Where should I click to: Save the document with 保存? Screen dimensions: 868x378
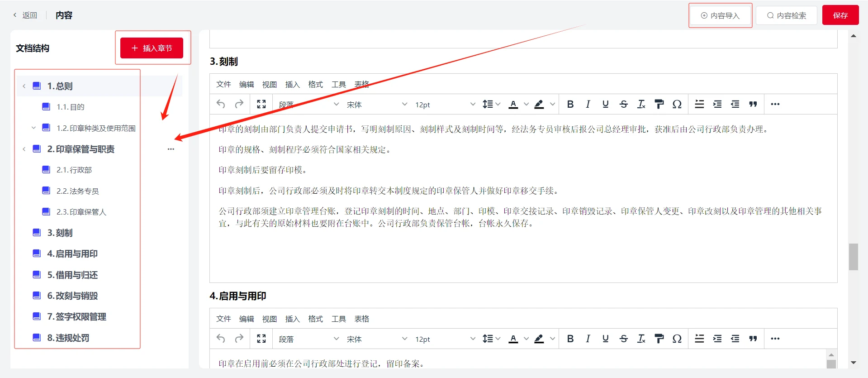pyautogui.click(x=840, y=15)
